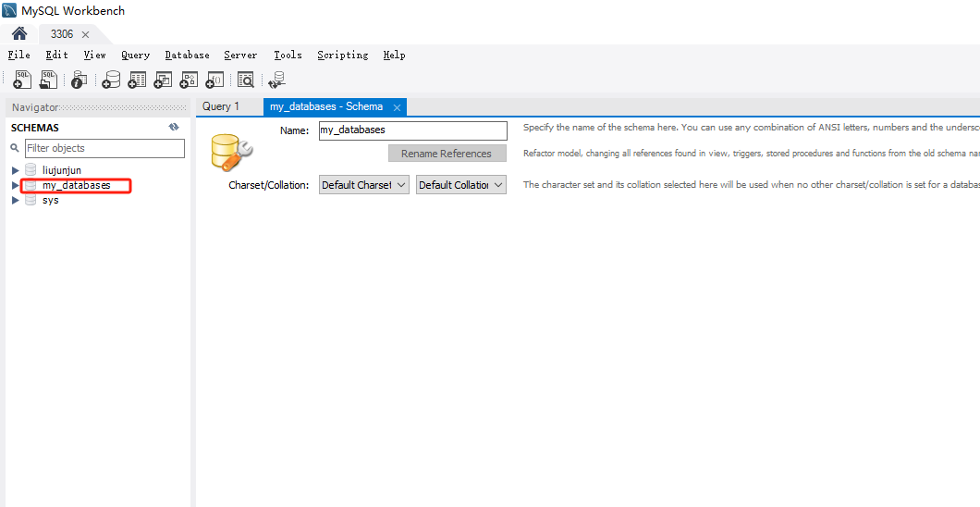Screen dimensions: 980x507
Task: Open the View menu
Action: coord(94,55)
